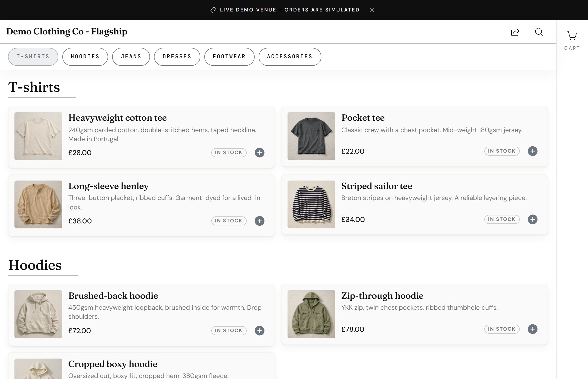The width and height of the screenshot is (588, 379).
Task: Click the £38.00 price
Action: 80,221
